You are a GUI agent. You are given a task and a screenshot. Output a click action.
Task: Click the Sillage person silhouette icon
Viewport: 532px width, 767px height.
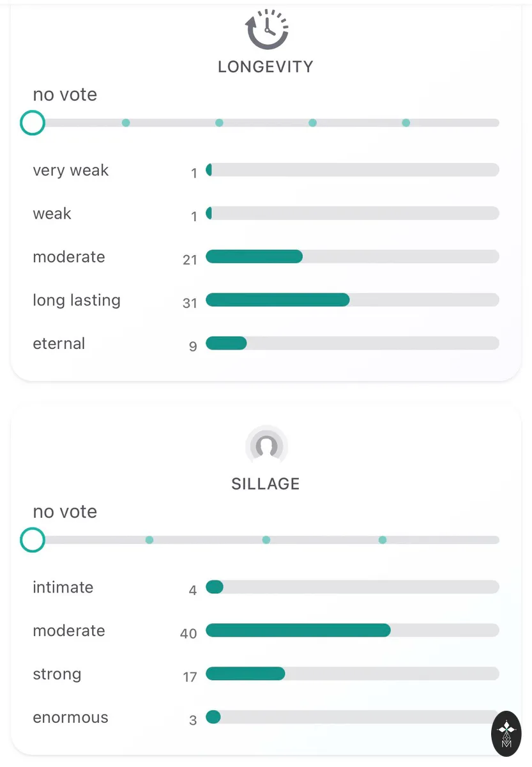pos(266,445)
